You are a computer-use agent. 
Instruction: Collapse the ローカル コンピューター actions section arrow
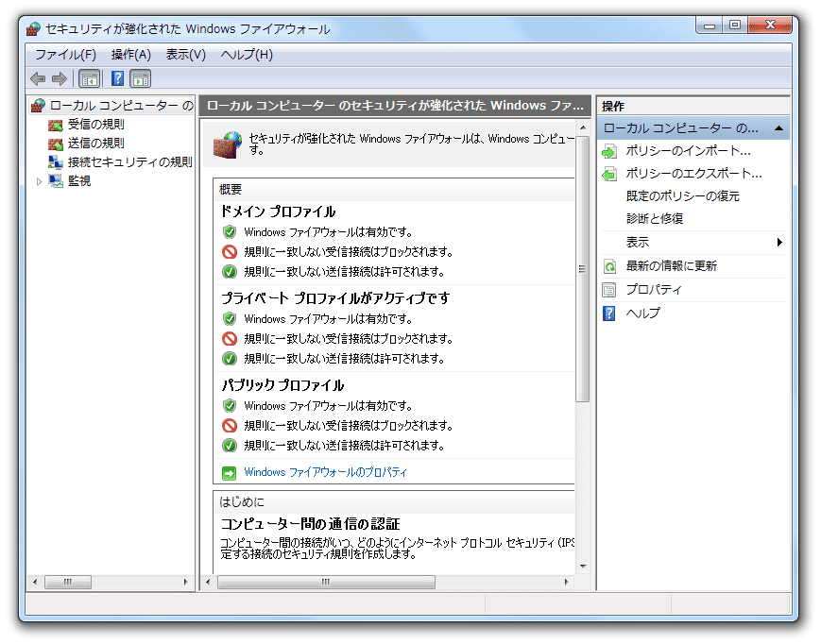pyautogui.click(x=778, y=128)
